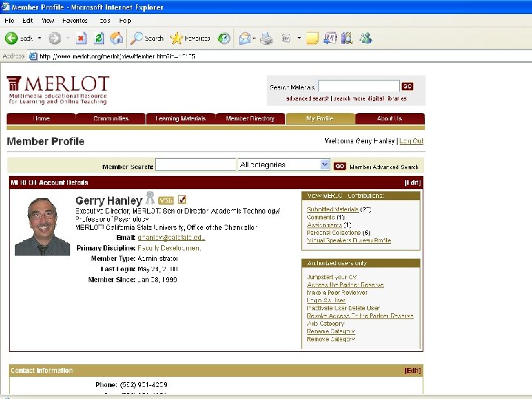The height and width of the screenshot is (399, 532).
Task: Open the Assignments link
Action: pos(324,225)
